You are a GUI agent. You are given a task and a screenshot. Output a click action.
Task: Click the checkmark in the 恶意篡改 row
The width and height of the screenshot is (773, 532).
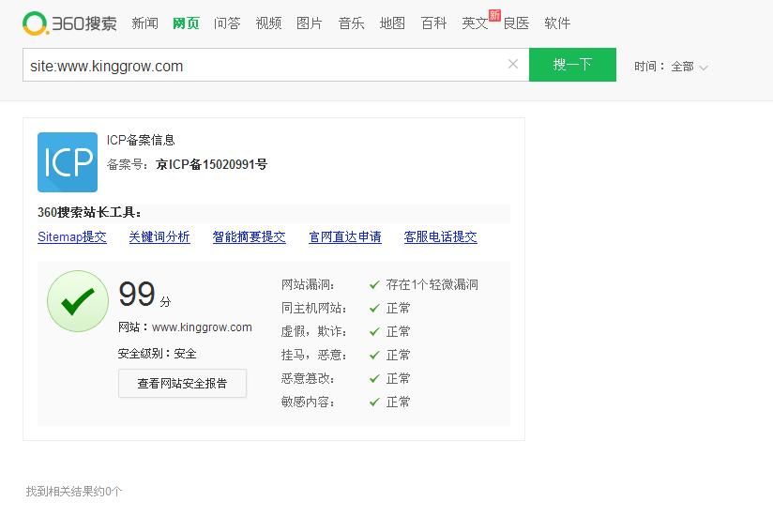tap(374, 378)
